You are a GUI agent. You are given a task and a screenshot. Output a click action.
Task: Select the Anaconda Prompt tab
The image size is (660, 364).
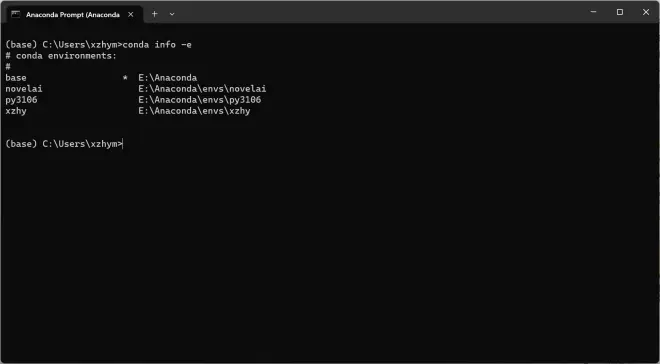pyautogui.click(x=73, y=14)
